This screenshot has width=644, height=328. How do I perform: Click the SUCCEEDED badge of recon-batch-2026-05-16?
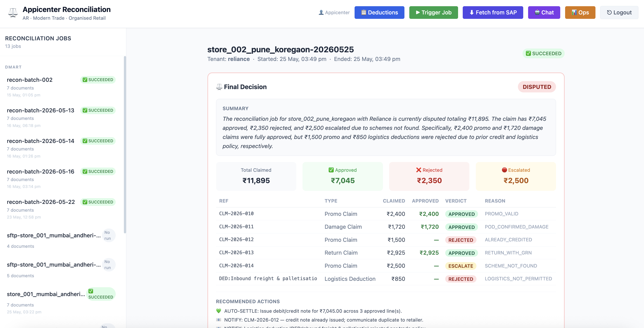coord(98,171)
